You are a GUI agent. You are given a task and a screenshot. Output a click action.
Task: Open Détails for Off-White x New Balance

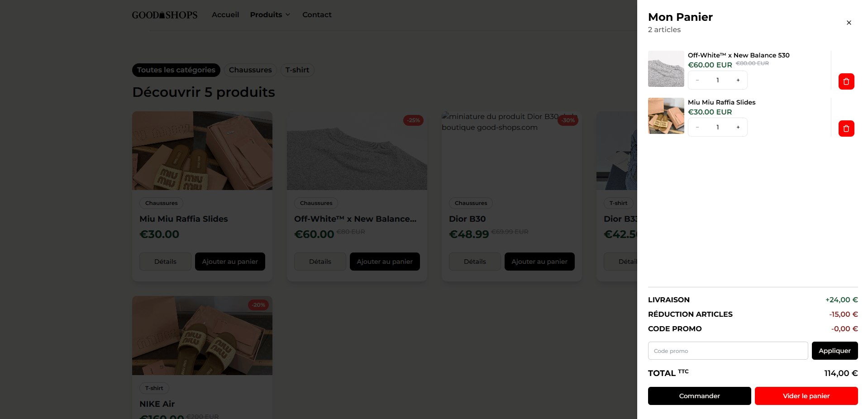click(x=320, y=262)
